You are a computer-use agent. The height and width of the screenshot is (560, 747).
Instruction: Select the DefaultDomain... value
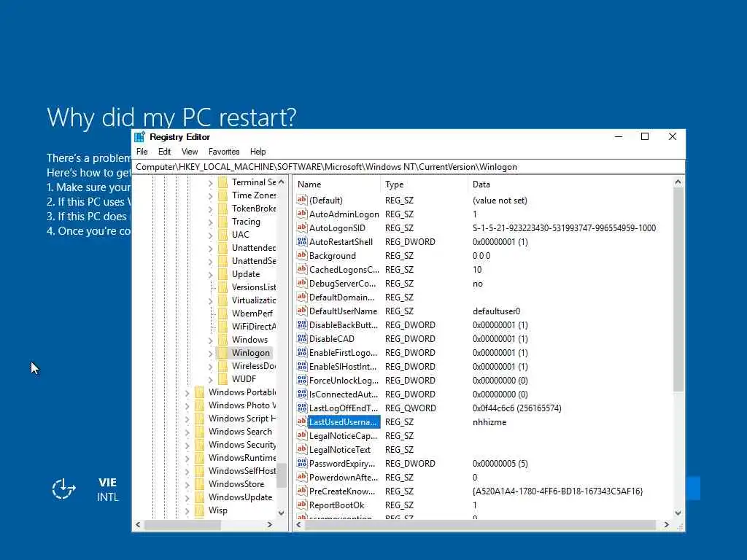(341, 297)
